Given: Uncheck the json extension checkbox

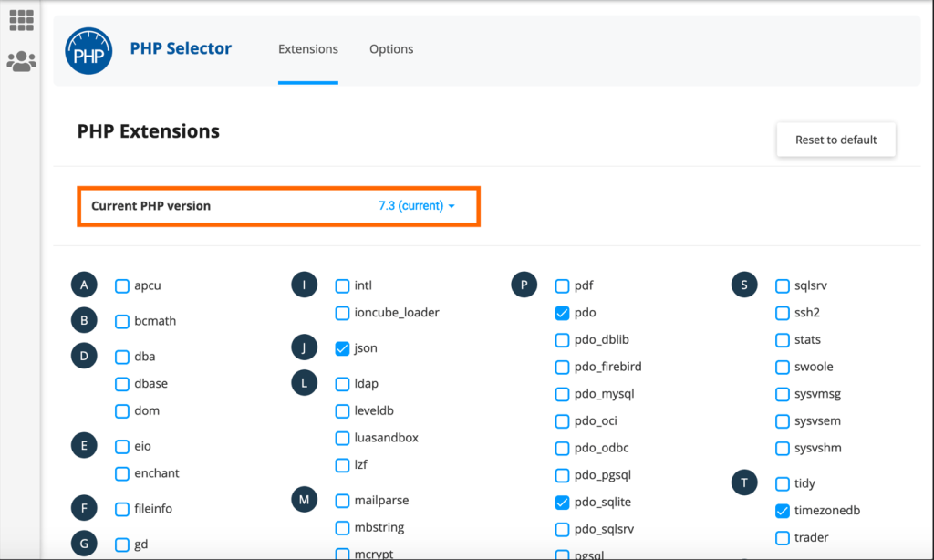Looking at the screenshot, I should [343, 348].
